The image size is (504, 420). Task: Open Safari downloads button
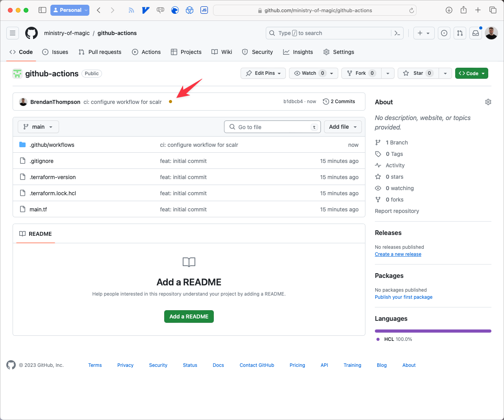point(449,10)
